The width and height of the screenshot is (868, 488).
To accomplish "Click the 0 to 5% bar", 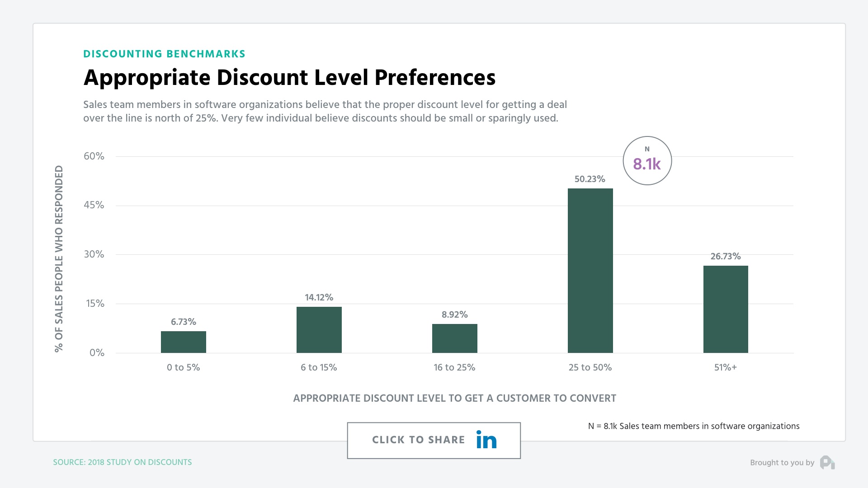I will [183, 342].
